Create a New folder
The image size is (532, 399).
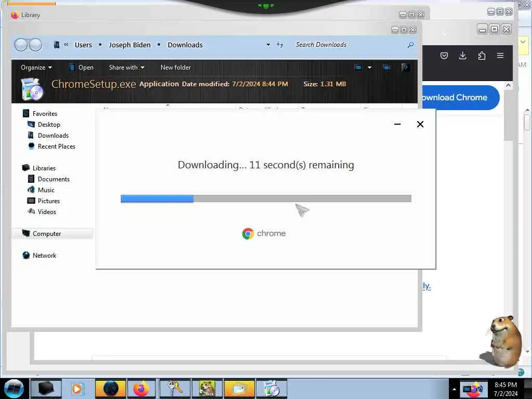click(x=176, y=68)
